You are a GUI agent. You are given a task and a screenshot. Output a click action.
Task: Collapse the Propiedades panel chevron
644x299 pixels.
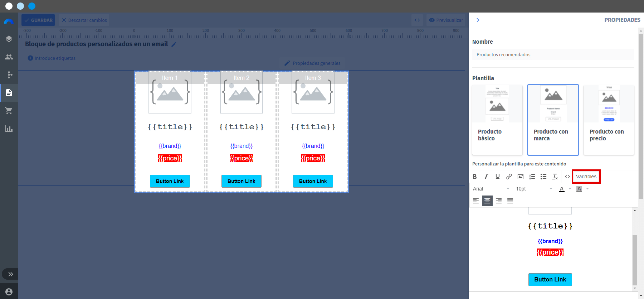point(478,20)
